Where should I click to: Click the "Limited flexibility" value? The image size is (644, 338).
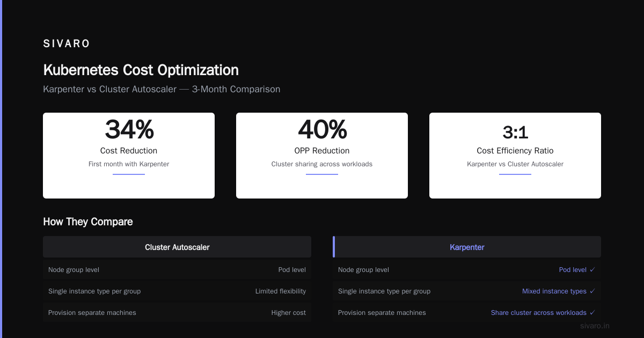281,291
